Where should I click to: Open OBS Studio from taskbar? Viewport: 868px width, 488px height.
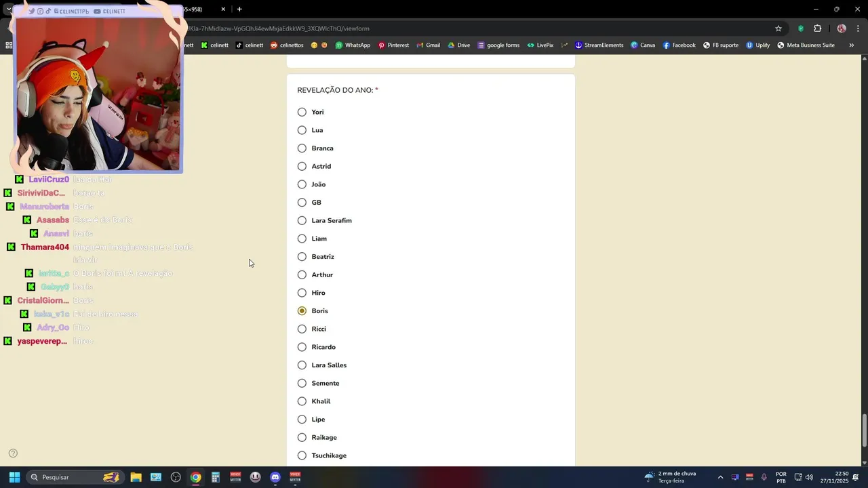176,477
